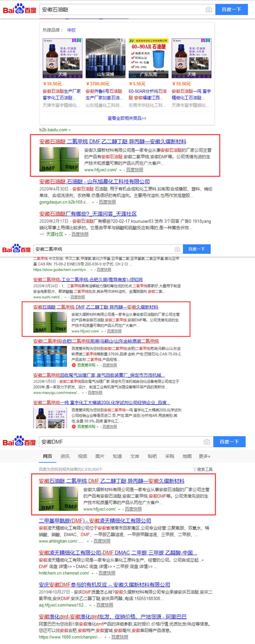Open the 知道 tab
Screen dimensions: 255x644
click(x=117, y=456)
